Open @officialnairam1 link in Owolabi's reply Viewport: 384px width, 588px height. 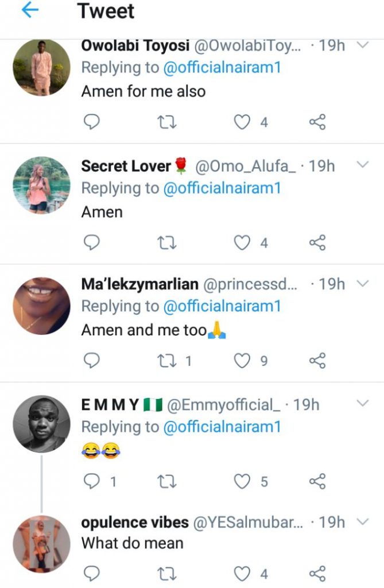tap(222, 68)
